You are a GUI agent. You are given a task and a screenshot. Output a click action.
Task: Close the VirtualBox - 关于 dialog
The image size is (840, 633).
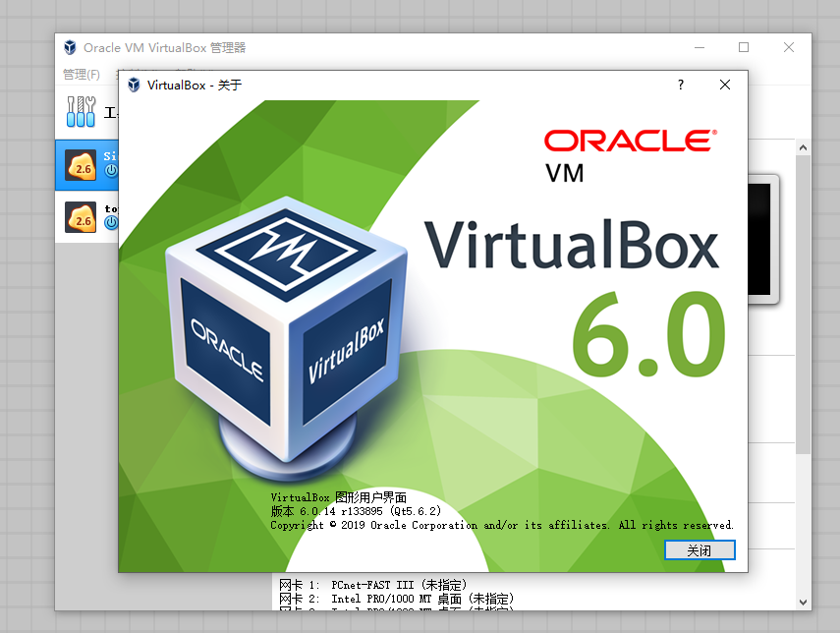click(725, 85)
